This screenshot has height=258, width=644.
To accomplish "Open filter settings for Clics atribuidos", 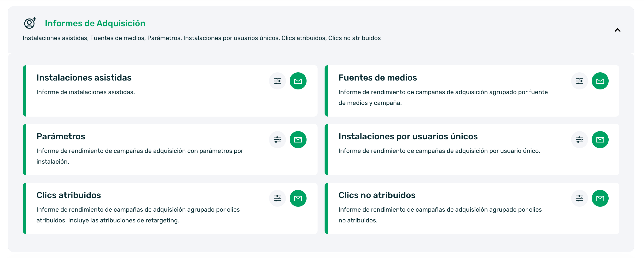I will coord(277,198).
